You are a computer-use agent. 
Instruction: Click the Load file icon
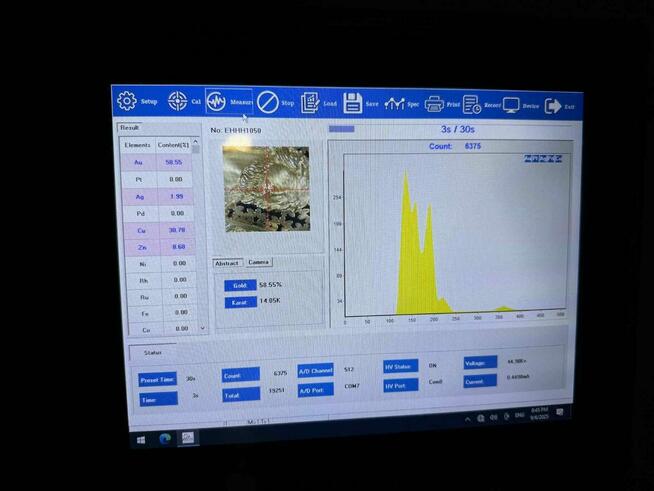pyautogui.click(x=310, y=103)
